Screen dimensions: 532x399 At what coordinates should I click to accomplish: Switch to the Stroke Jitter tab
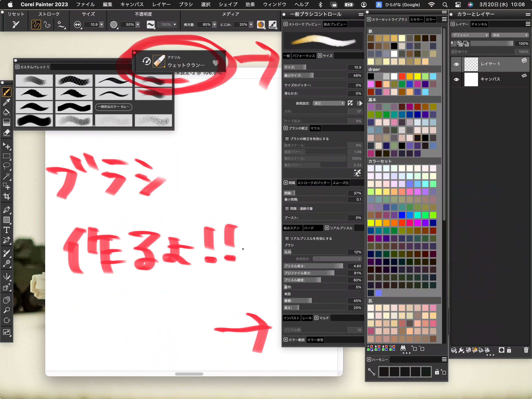click(314, 183)
